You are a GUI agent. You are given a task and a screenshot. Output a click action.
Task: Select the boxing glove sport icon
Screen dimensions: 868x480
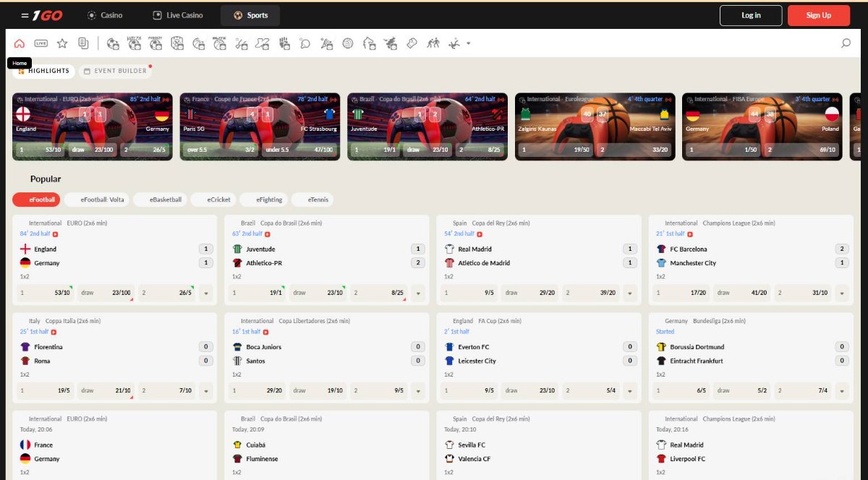(x=411, y=44)
